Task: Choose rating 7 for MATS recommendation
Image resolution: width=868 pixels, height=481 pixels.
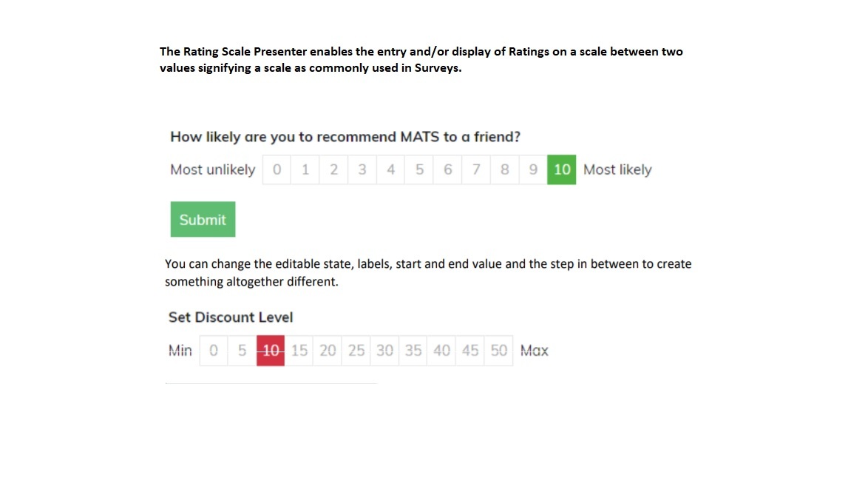Action: pyautogui.click(x=476, y=169)
